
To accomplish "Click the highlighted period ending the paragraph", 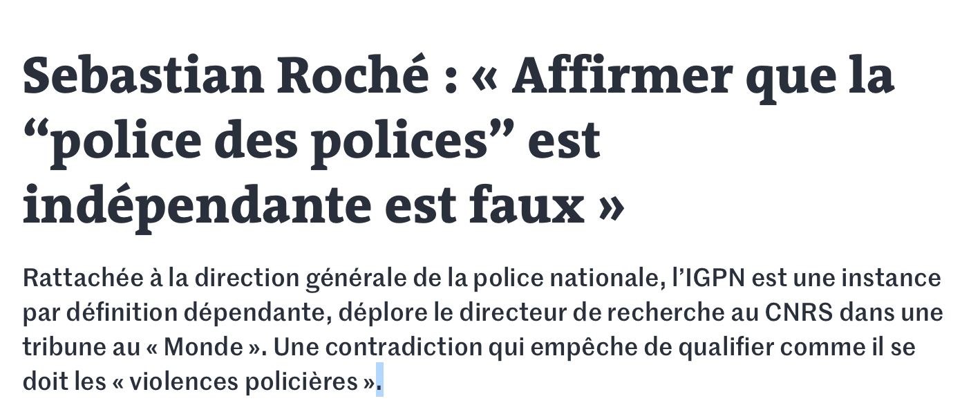I will (x=379, y=382).
